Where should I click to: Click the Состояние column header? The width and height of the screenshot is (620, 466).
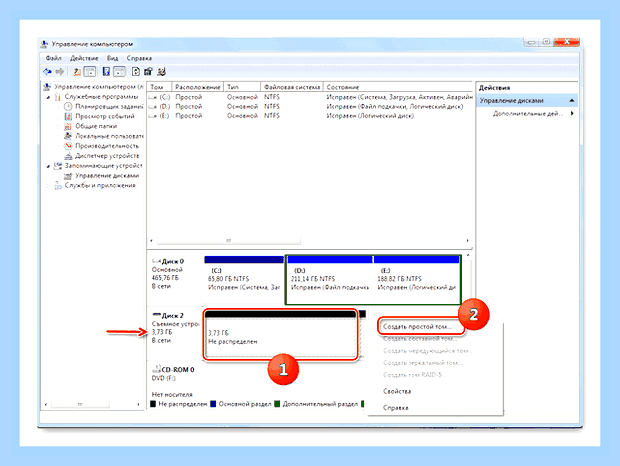pos(398,87)
